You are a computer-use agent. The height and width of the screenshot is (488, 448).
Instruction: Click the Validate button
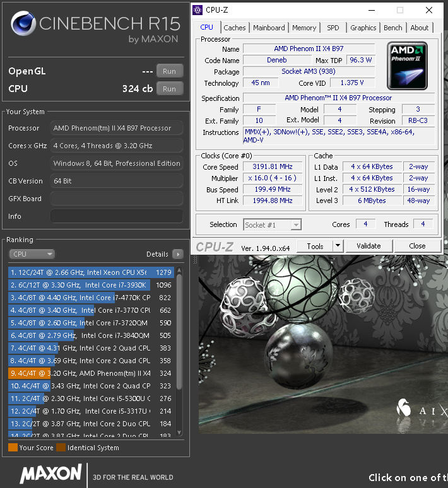369,246
